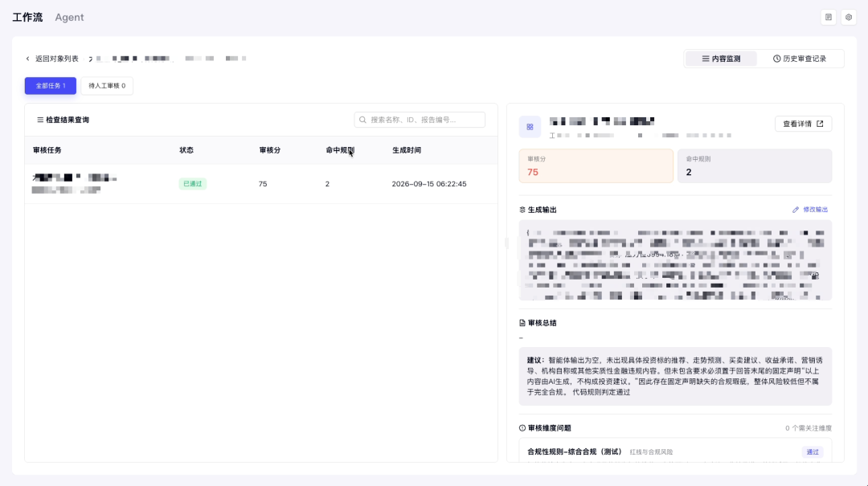Open the settings gear icon
The image size is (868, 486).
pos(848,17)
